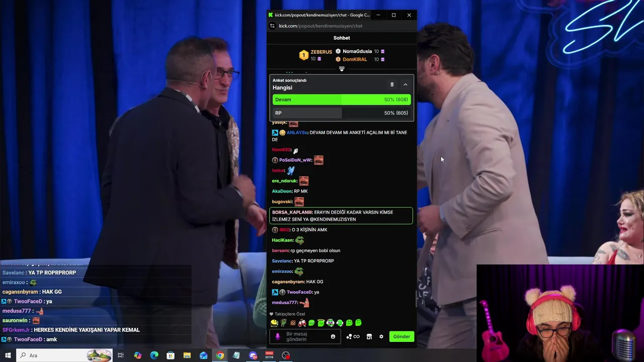This screenshot has height=362, width=644.
Task: Open the Kick shop storefront icon
Action: (369, 336)
